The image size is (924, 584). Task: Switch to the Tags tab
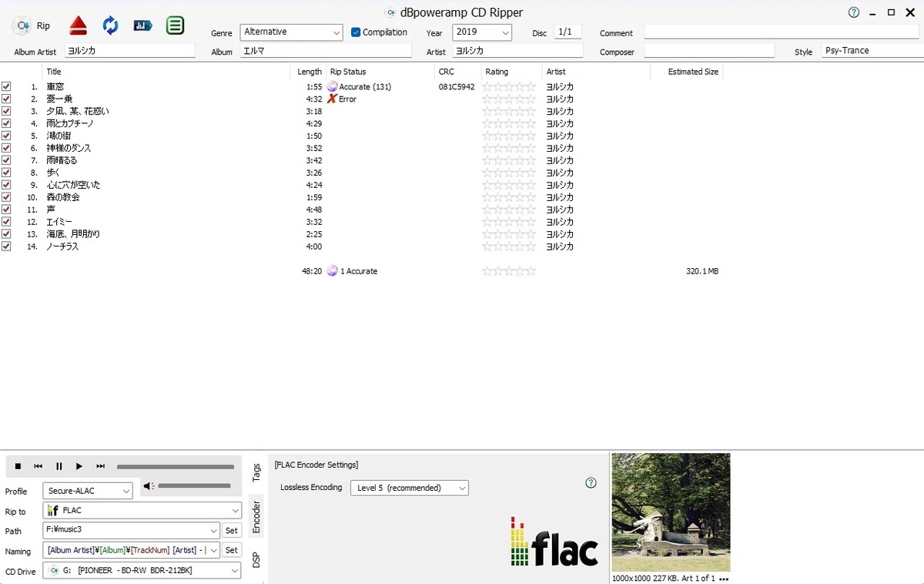(x=256, y=472)
